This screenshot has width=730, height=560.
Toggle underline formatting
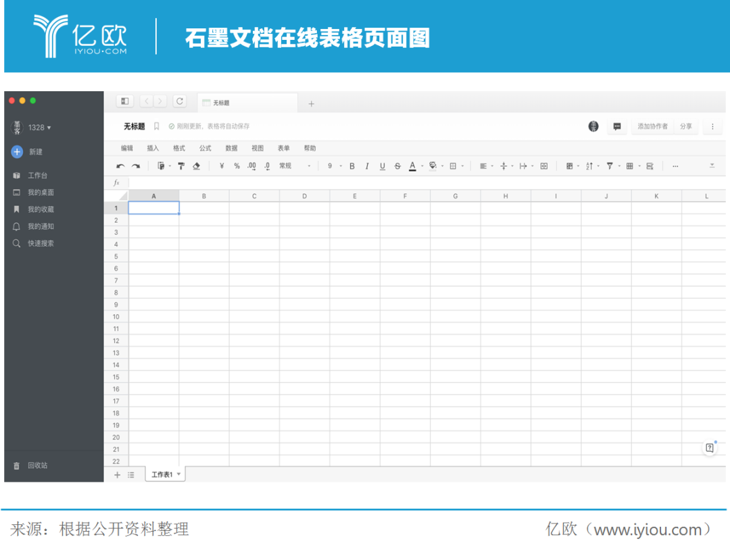point(382,166)
